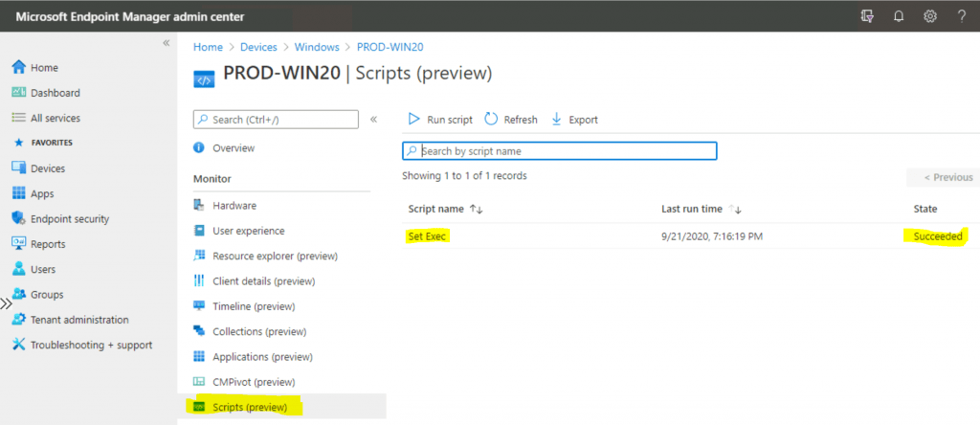Open Devices icon in favorites
The image size is (980, 425).
(19, 168)
